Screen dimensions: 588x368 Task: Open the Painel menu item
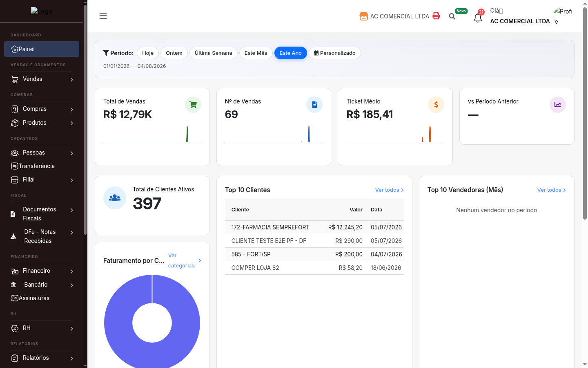coord(42,49)
